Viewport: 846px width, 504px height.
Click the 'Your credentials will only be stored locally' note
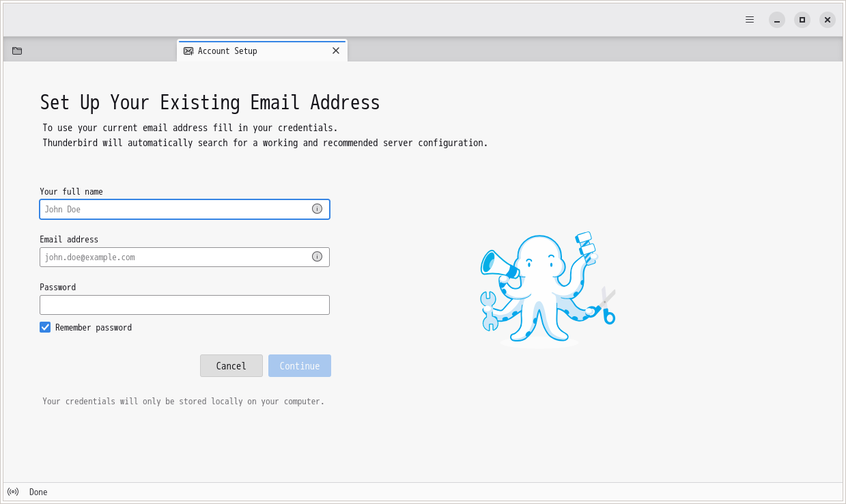click(x=184, y=402)
